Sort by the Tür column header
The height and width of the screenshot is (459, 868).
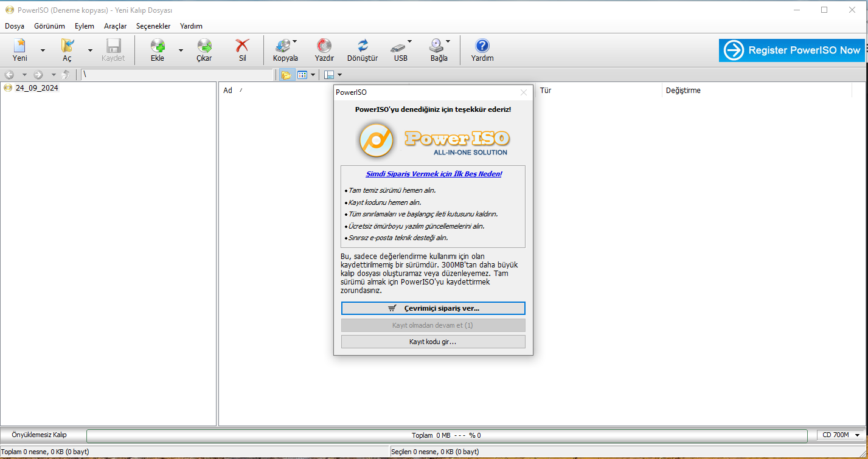tap(546, 91)
